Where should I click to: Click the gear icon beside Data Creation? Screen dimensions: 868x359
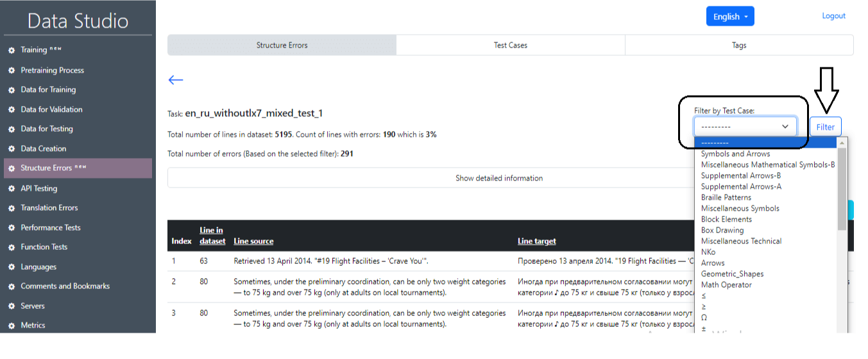[x=12, y=149]
